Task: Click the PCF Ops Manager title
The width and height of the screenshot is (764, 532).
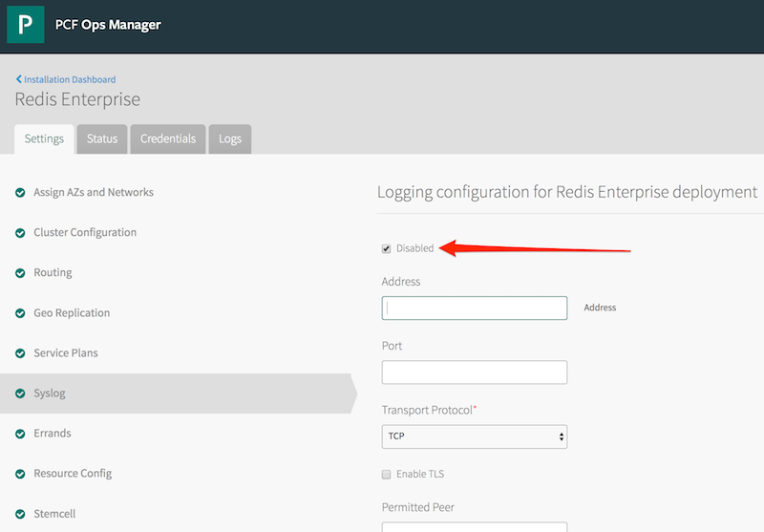Action: (x=108, y=25)
